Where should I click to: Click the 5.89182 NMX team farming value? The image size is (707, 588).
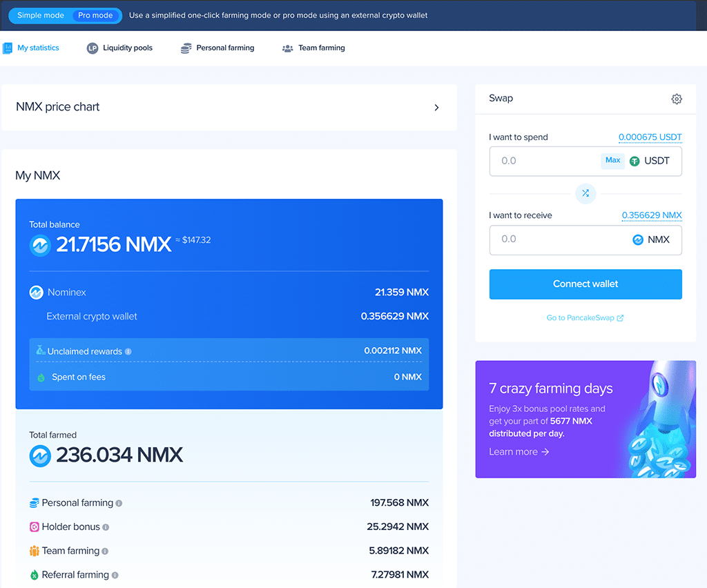[x=399, y=550]
